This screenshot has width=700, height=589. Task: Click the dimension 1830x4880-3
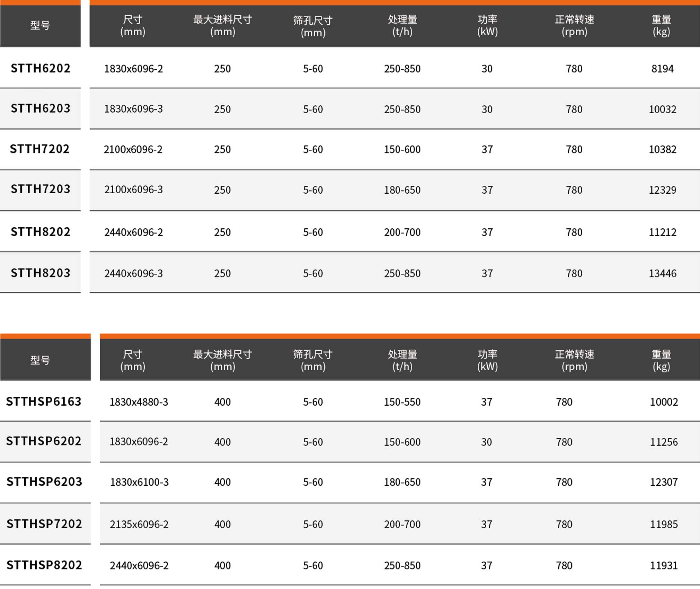pyautogui.click(x=139, y=402)
